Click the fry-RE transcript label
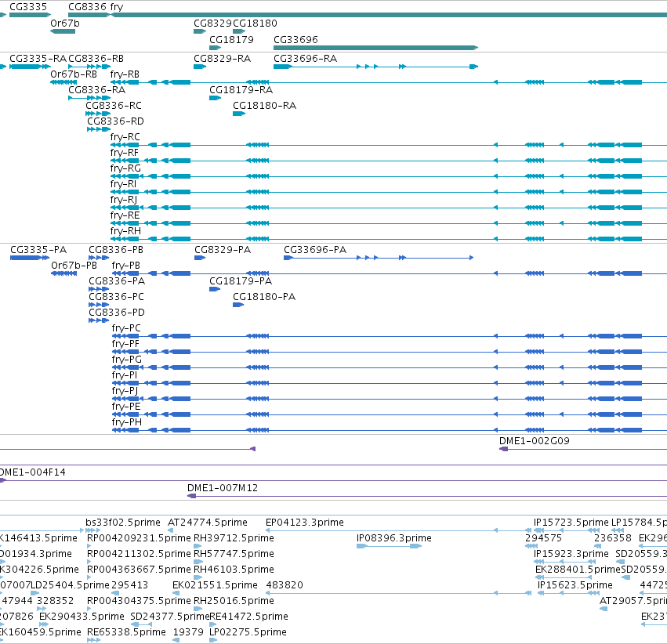The image size is (667, 644). [125, 215]
